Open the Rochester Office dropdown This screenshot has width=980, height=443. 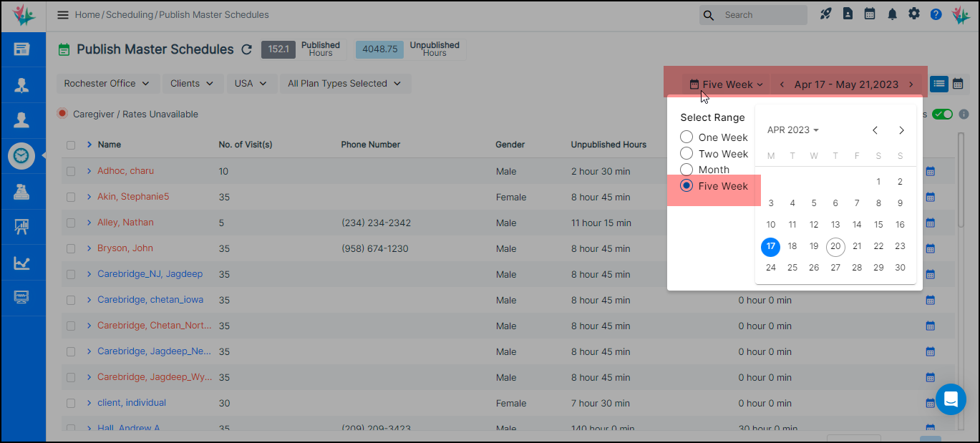pyautogui.click(x=107, y=84)
